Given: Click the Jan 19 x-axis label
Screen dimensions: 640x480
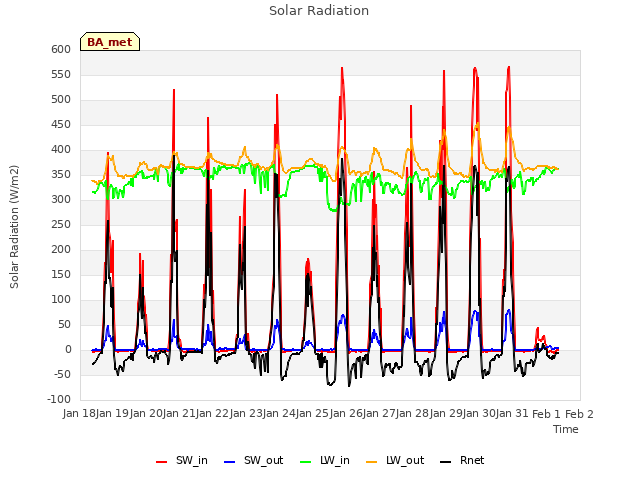Looking at the screenshot, I should click(112, 414).
